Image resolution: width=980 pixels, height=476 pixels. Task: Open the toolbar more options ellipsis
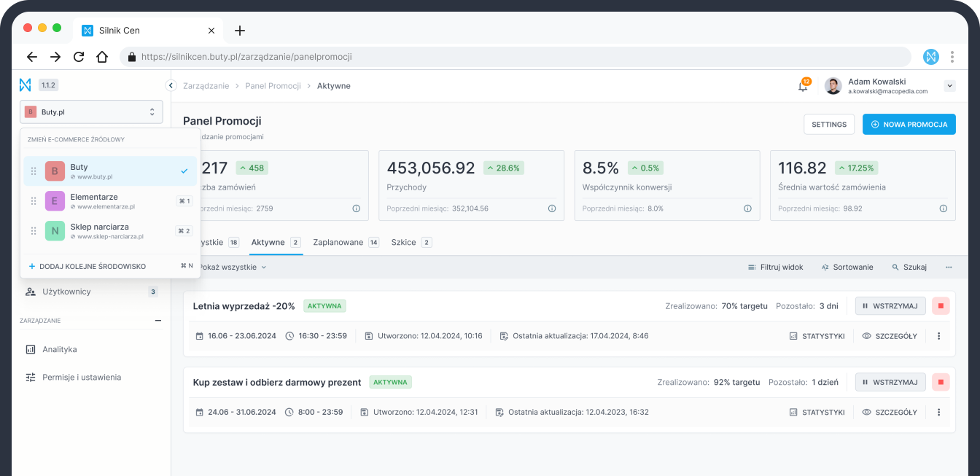[x=949, y=268]
